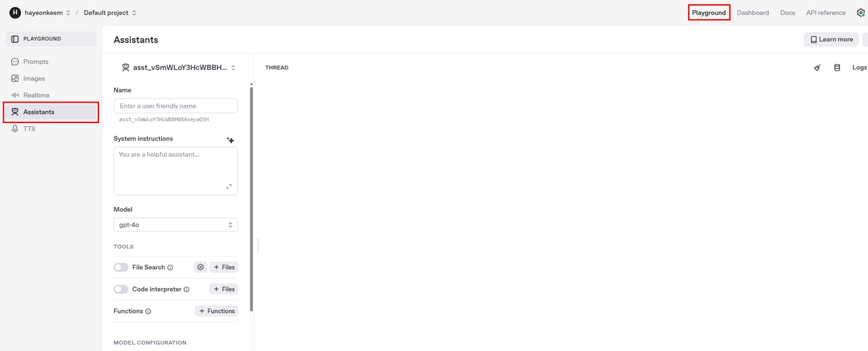Click the Assistants robot icon in sidebar
Image resolution: width=868 pixels, height=351 pixels.
pyautogui.click(x=15, y=112)
